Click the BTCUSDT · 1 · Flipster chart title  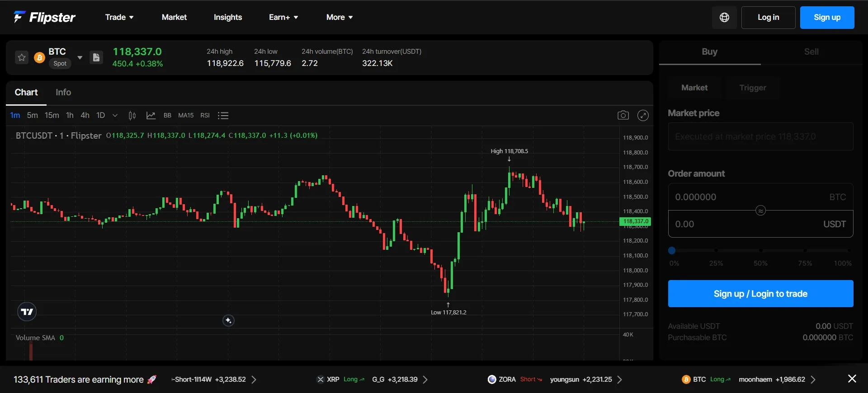point(58,136)
